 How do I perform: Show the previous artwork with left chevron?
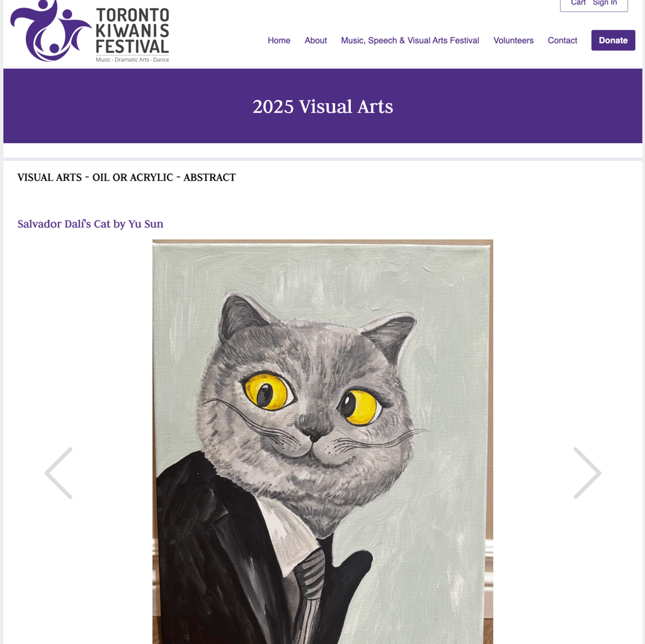[59, 473]
